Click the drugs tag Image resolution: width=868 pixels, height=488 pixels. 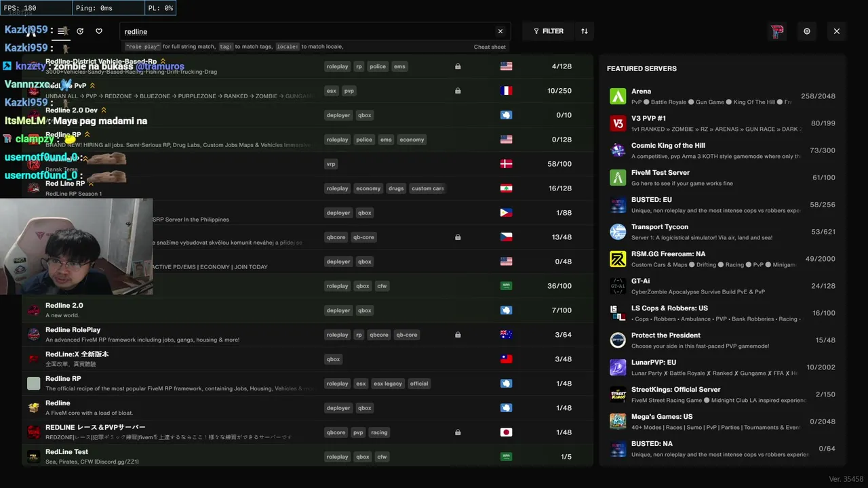[x=396, y=188]
